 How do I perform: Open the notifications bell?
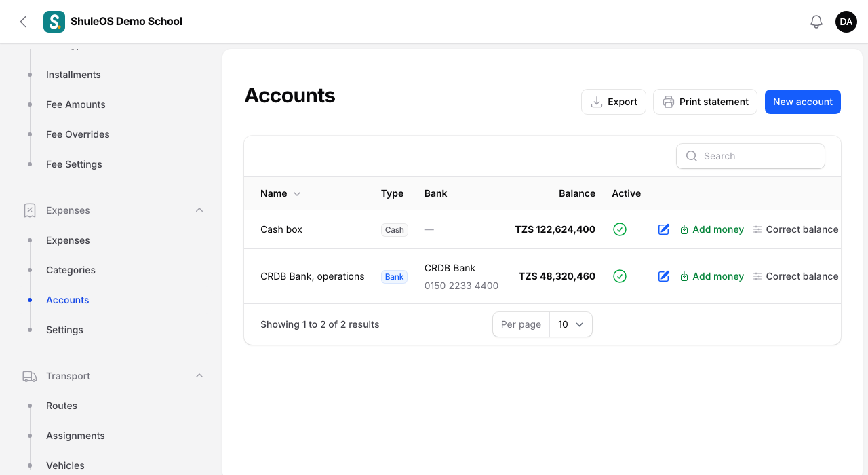(816, 22)
